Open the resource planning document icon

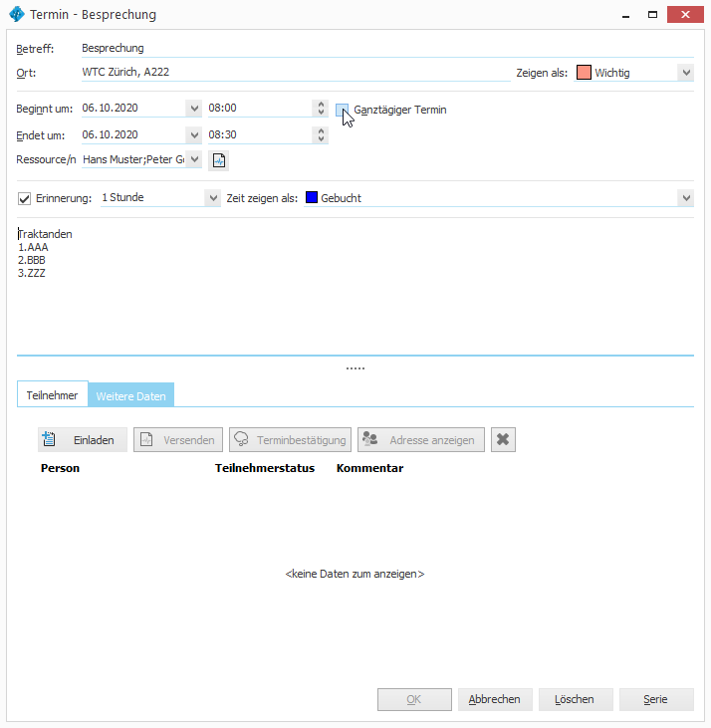tap(219, 160)
